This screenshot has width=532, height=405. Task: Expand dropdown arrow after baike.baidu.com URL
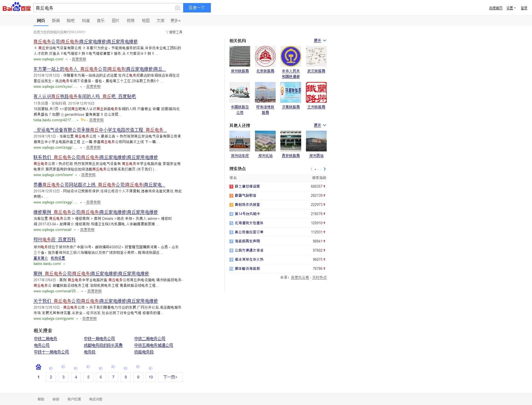64,264
